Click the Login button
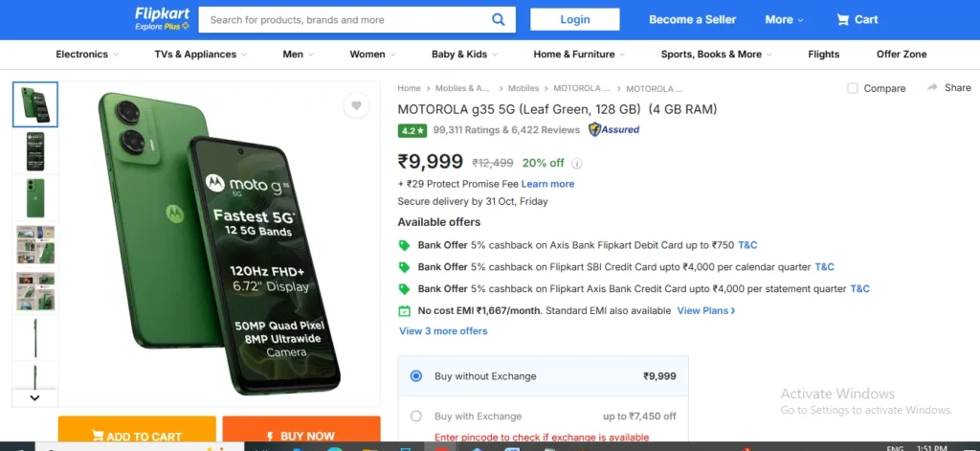 tap(575, 19)
